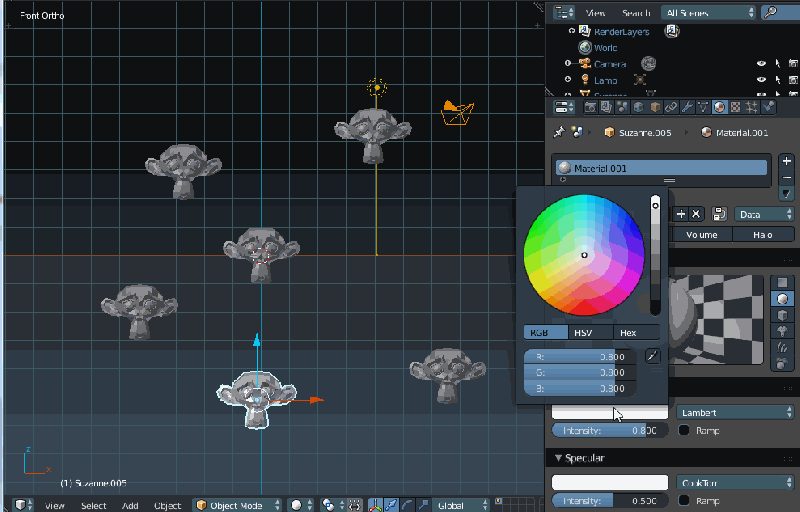
Task: Toggle Lamp visibility eye in outliner
Action: [761, 80]
